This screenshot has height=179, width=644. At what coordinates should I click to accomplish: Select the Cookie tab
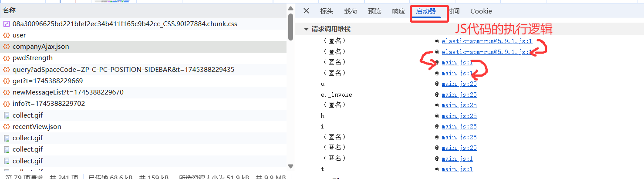point(481,11)
